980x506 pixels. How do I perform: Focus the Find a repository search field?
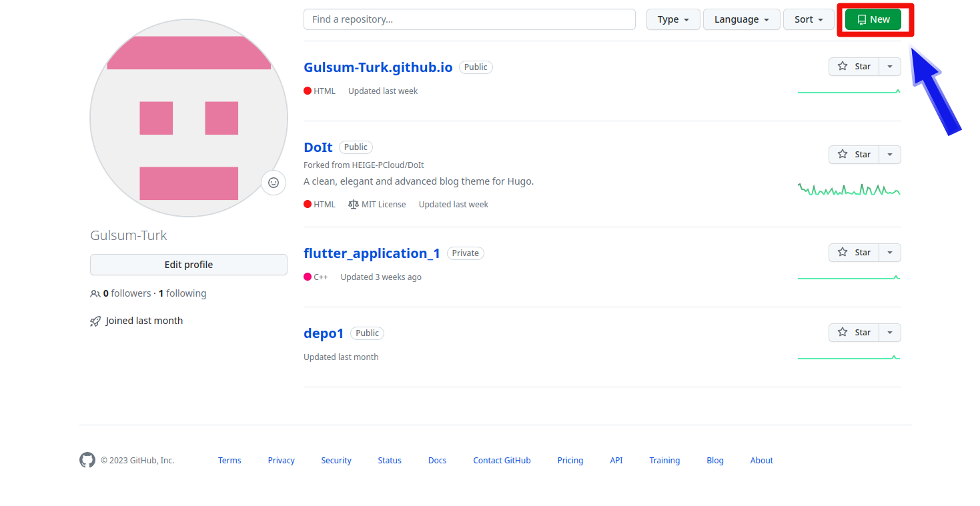[x=470, y=19]
